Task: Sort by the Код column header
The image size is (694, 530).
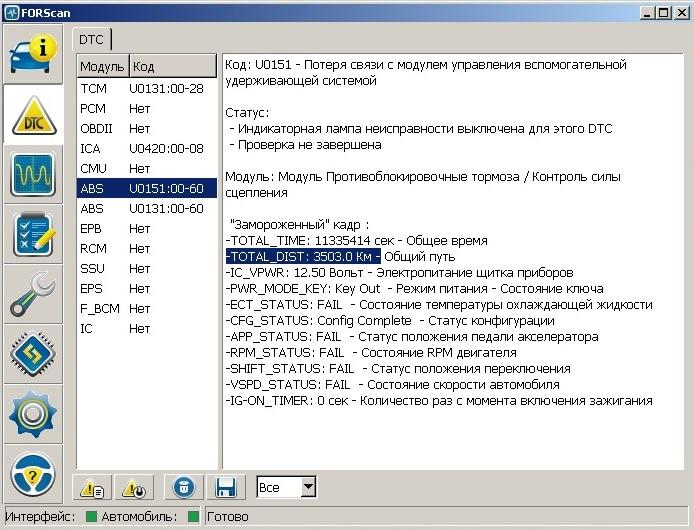Action: tap(173, 66)
